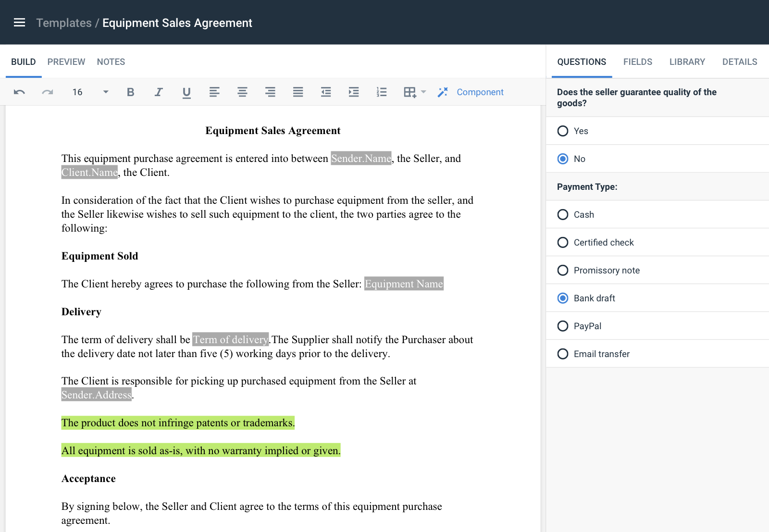Click the undo arrow icon

[19, 92]
